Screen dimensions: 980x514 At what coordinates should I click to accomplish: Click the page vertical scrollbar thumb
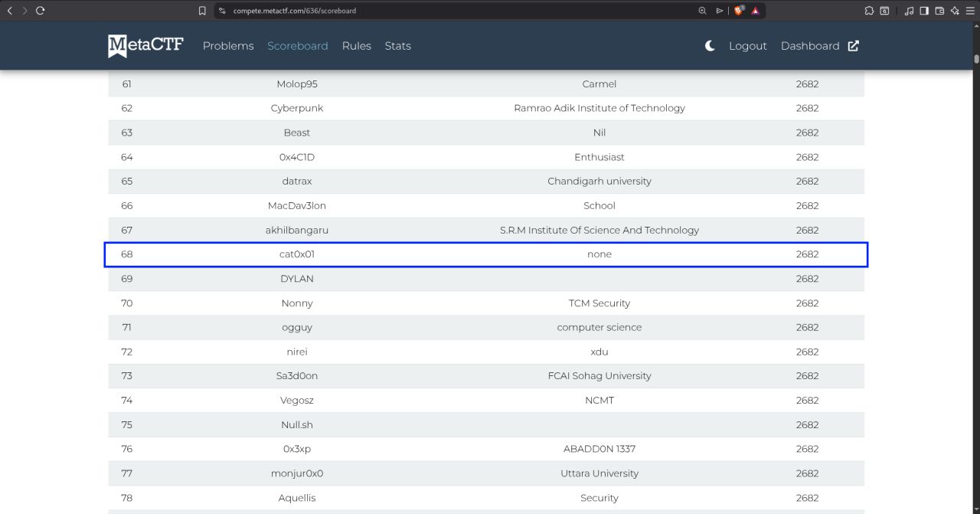coord(976,58)
